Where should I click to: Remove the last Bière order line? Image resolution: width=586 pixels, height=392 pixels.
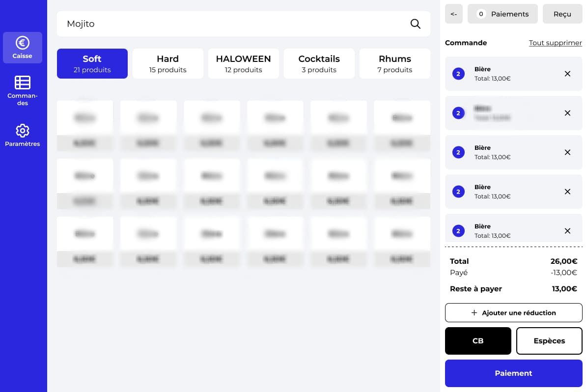(567, 231)
